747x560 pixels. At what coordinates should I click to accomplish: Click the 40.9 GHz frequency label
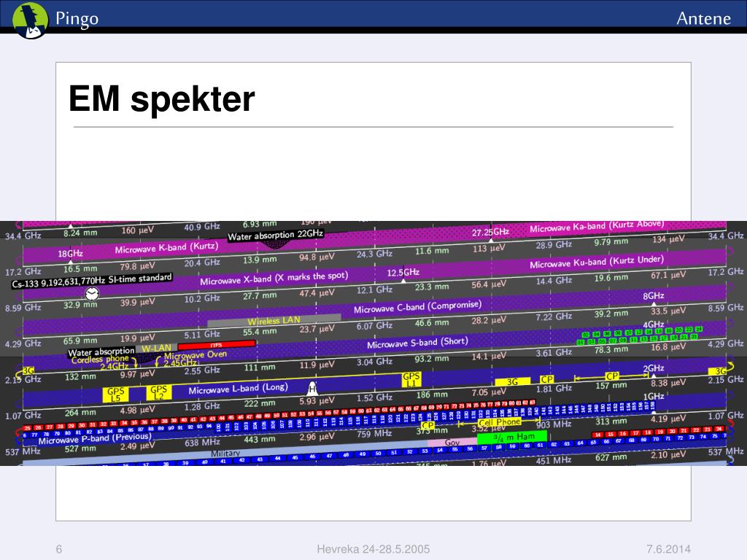tap(203, 227)
